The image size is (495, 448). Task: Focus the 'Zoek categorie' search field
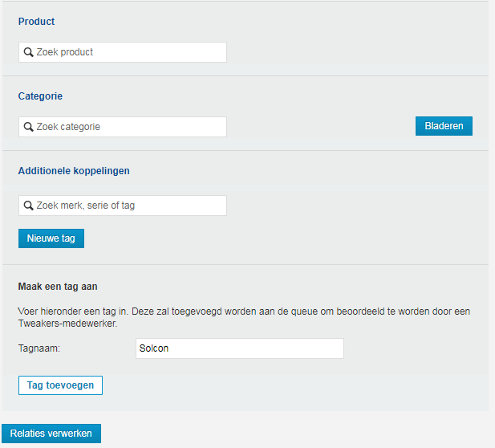128,127
